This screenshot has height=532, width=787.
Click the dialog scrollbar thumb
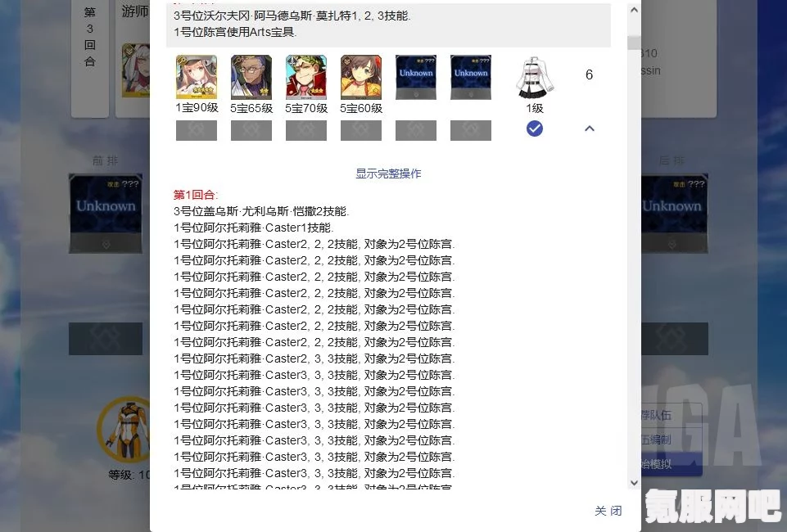tap(634, 43)
